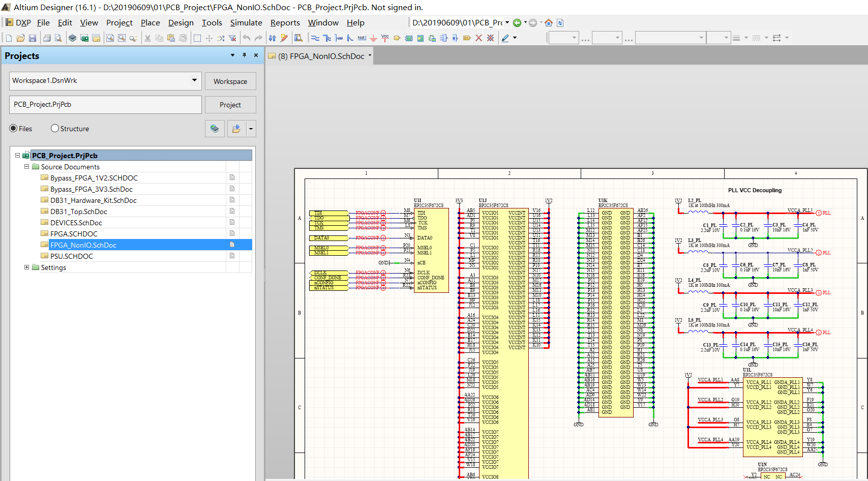Screen dimensions: 868x481
Task: Open the address bar path dropdown
Action: click(x=507, y=23)
